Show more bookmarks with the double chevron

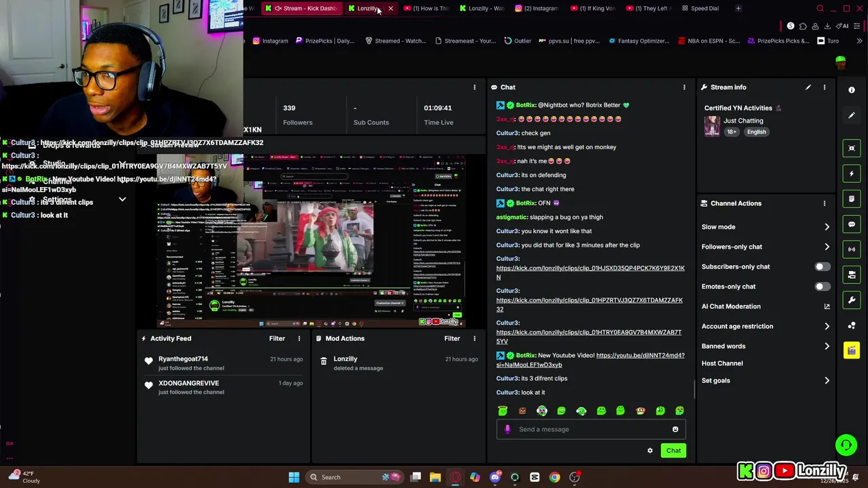pos(858,41)
